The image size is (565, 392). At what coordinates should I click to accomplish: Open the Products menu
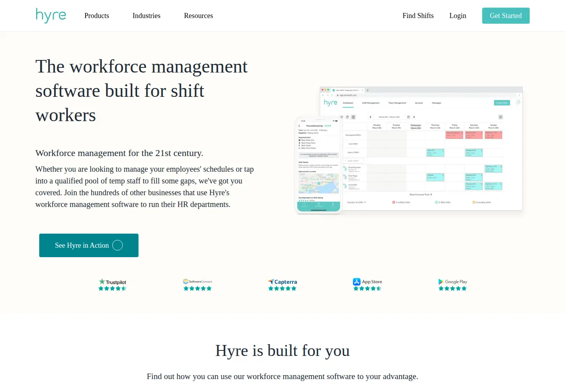coord(97,16)
